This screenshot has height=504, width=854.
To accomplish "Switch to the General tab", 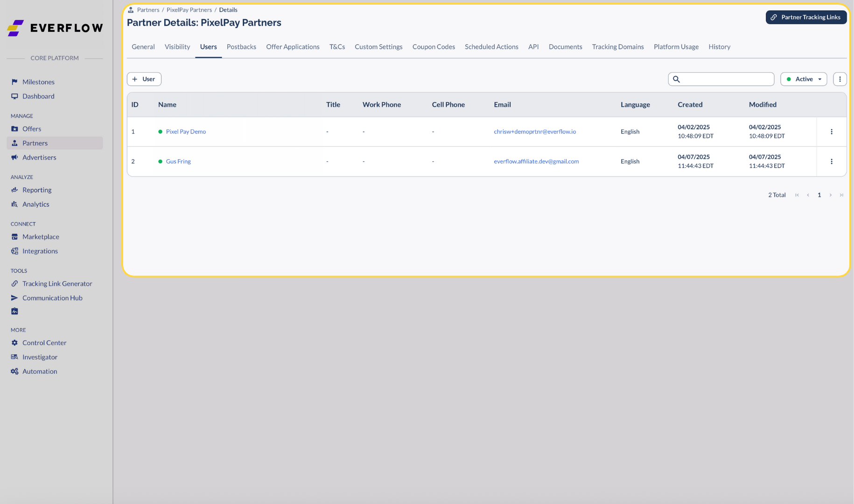I will [x=143, y=47].
